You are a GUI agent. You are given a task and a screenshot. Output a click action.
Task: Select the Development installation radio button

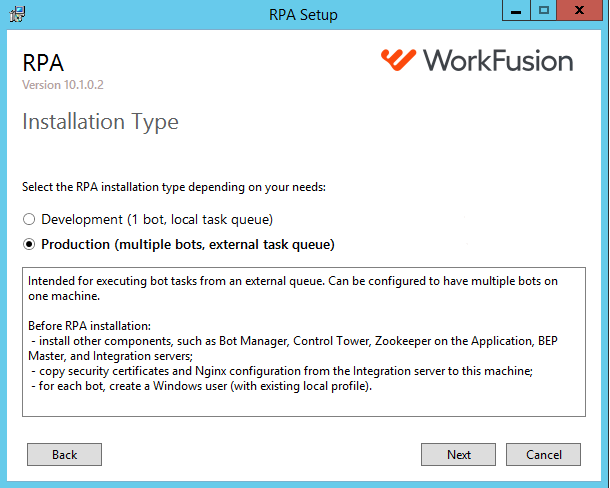tap(29, 219)
